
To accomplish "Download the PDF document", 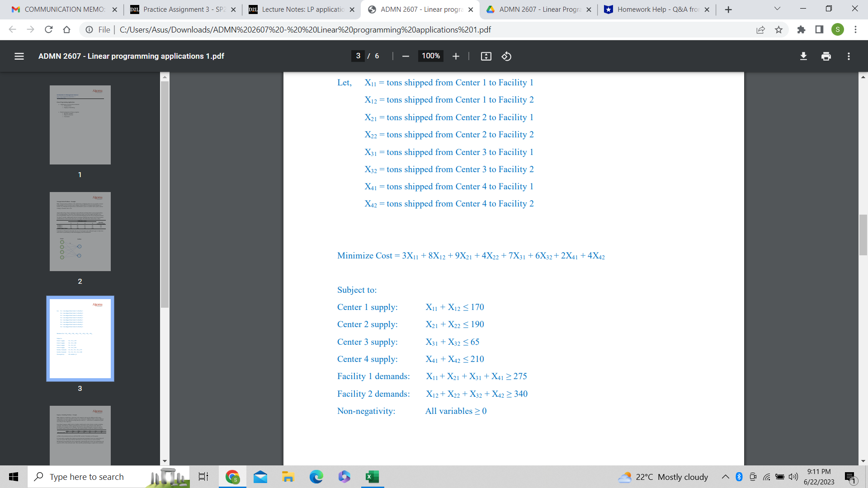I will pyautogui.click(x=804, y=56).
